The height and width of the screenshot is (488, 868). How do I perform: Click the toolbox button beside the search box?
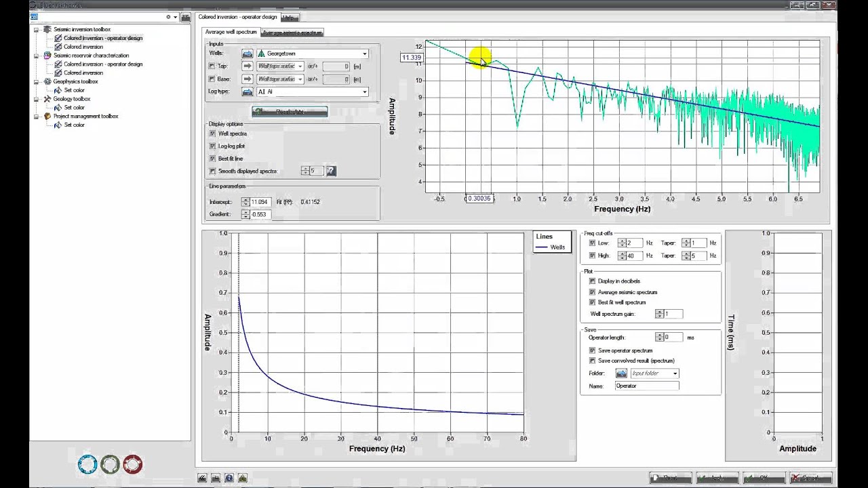[x=185, y=17]
